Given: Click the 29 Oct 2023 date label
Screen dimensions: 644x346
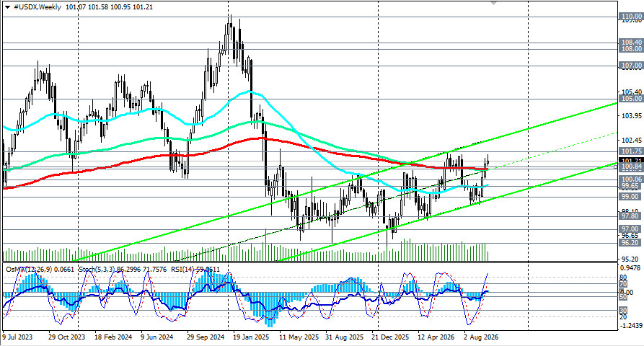Looking at the screenshot, I should pyautogui.click(x=66, y=337).
